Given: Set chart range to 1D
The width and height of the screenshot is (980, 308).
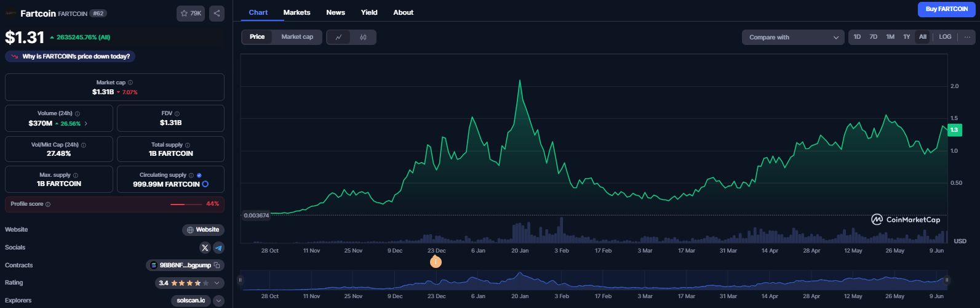Looking at the screenshot, I should click(857, 37).
